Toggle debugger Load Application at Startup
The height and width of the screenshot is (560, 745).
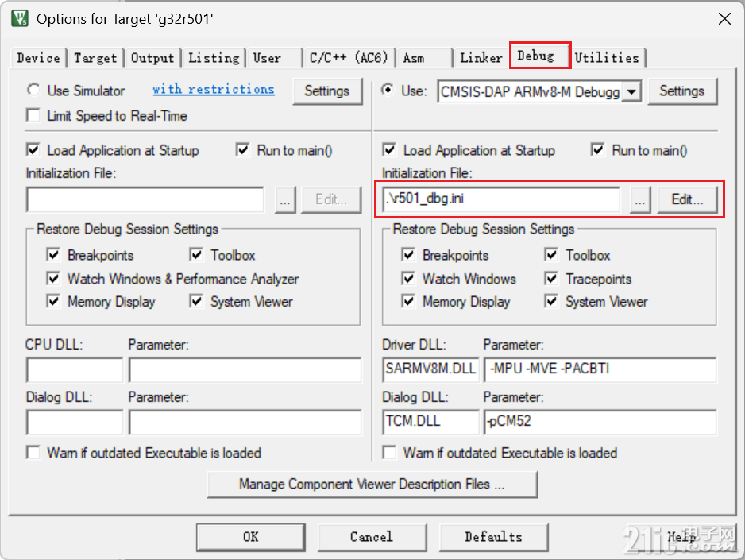pos(389,150)
